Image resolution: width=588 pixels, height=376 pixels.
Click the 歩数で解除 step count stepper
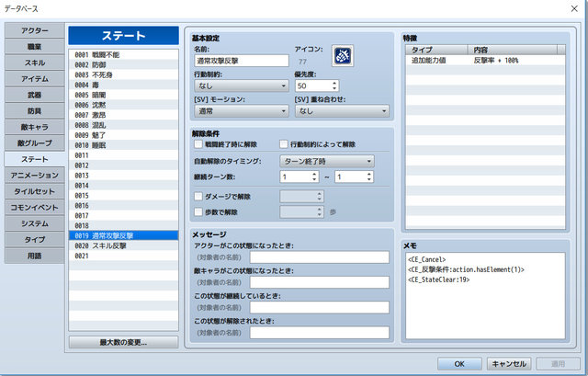tap(302, 212)
